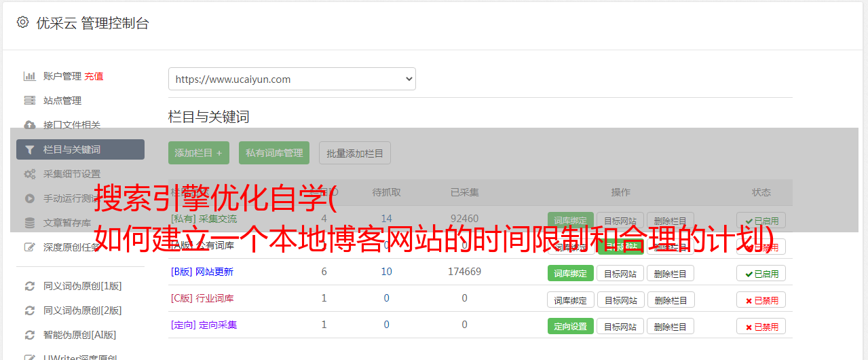Click 删除栏目 in the 定向采集 row
The image size is (868, 360).
(x=671, y=326)
